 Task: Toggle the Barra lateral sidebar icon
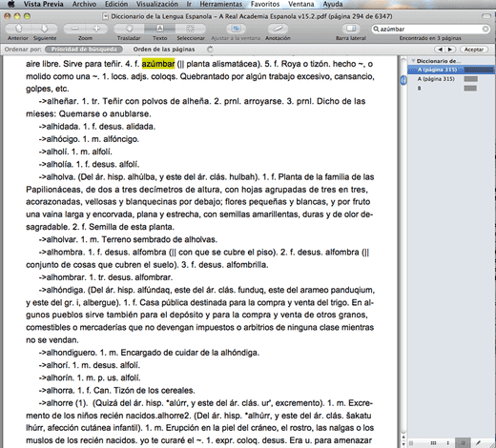pyautogui.click(x=351, y=29)
